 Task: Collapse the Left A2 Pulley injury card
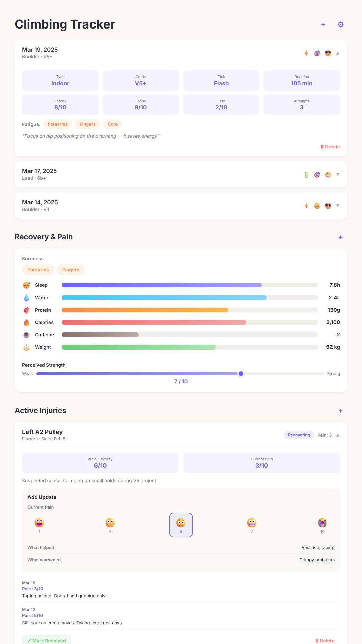tap(338, 435)
